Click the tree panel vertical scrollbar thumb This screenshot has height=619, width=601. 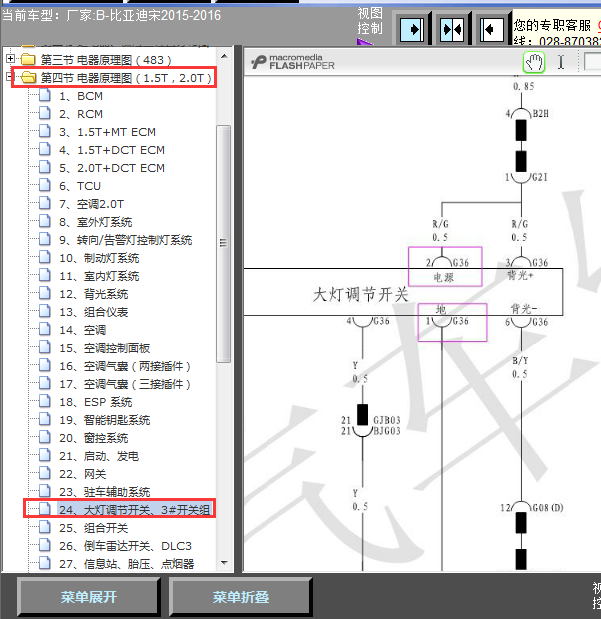pyautogui.click(x=224, y=244)
